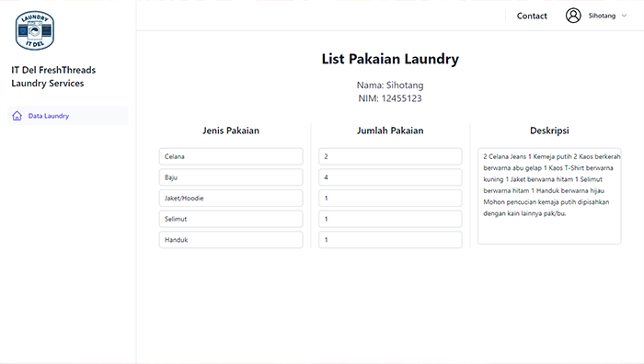Click the IT Del Laundry logo
Viewport: 644px width, 364px height.
click(x=35, y=30)
